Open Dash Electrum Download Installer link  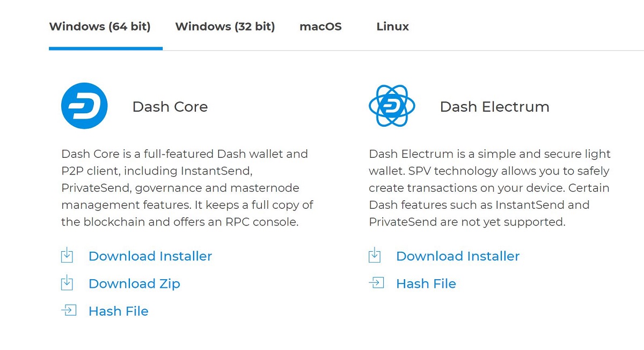point(458,256)
